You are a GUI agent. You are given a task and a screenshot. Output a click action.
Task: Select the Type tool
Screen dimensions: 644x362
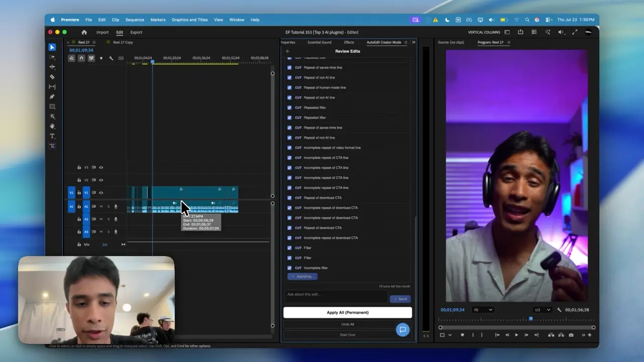point(52,136)
